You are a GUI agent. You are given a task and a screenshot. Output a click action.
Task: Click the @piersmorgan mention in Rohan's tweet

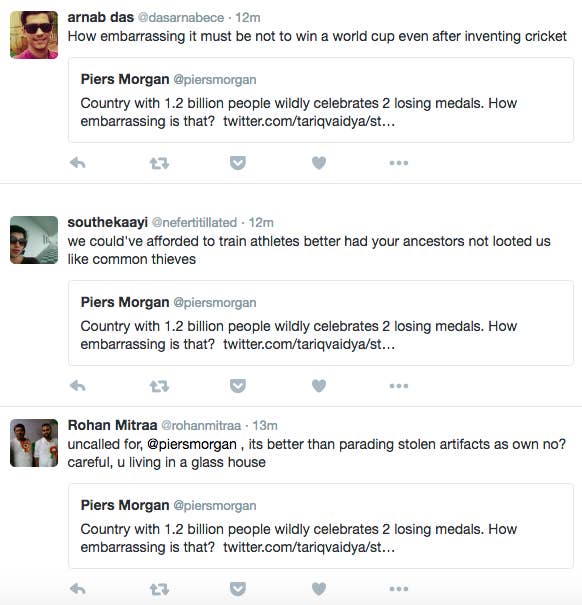192,444
